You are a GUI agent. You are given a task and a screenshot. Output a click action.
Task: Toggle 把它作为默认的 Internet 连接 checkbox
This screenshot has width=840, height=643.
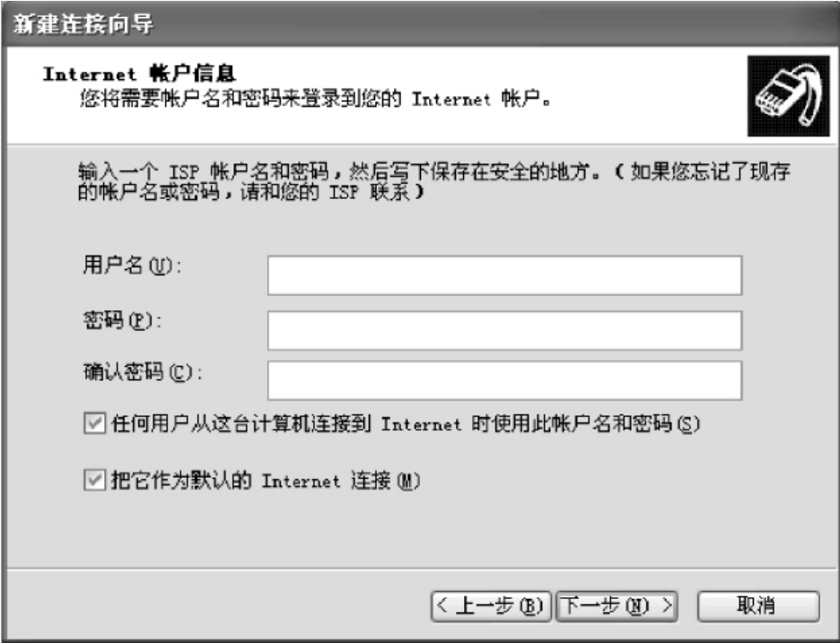click(x=94, y=480)
